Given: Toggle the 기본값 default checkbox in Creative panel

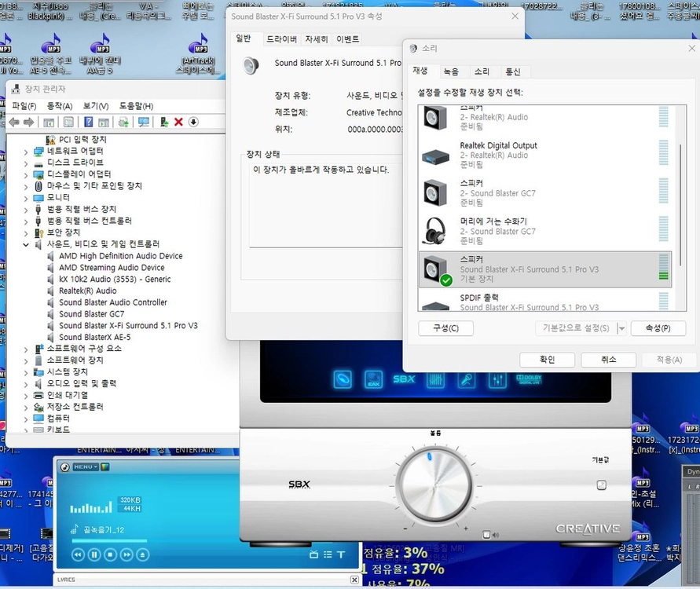Looking at the screenshot, I should click(x=601, y=485).
